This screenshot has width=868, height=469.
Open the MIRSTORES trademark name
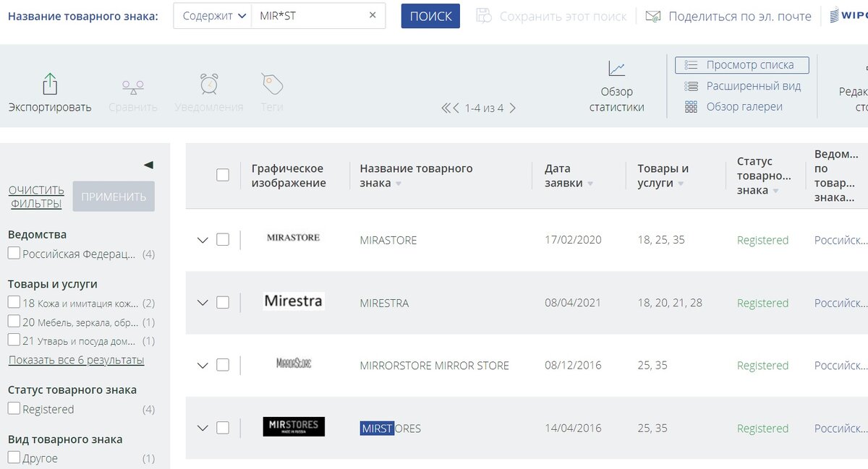391,429
